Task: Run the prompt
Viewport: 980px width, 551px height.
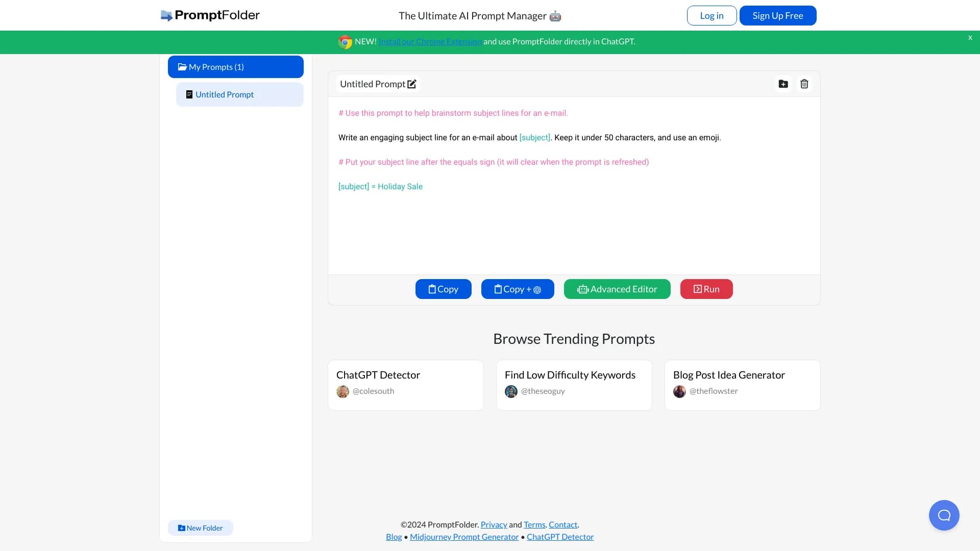Action: pos(706,289)
